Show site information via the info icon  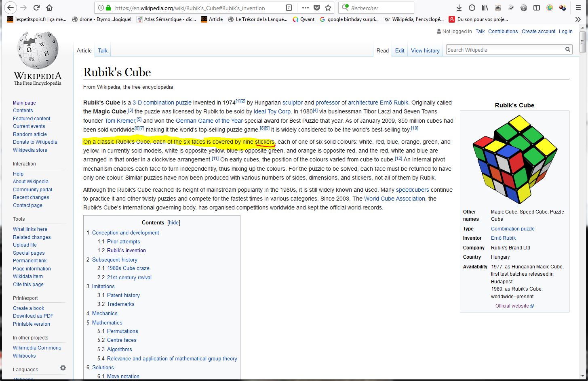tap(101, 8)
